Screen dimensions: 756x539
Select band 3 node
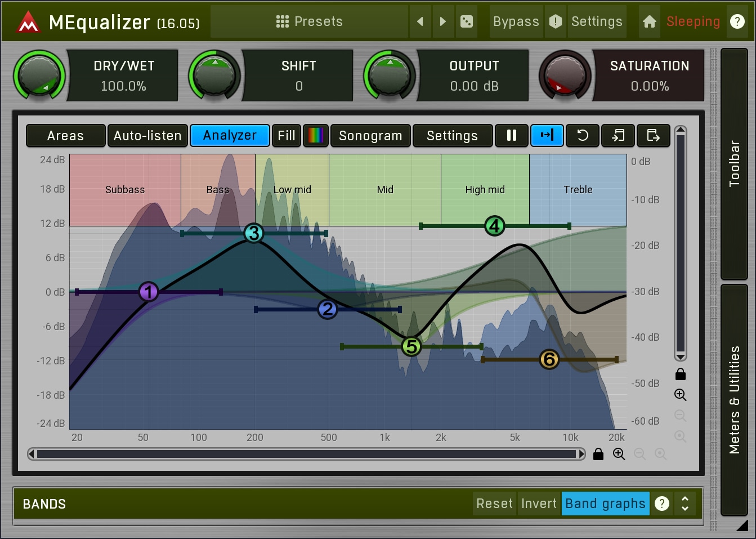(254, 233)
